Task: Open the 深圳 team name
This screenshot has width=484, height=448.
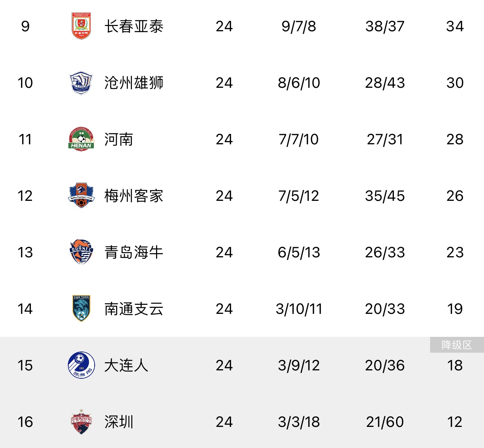Action: tap(119, 422)
